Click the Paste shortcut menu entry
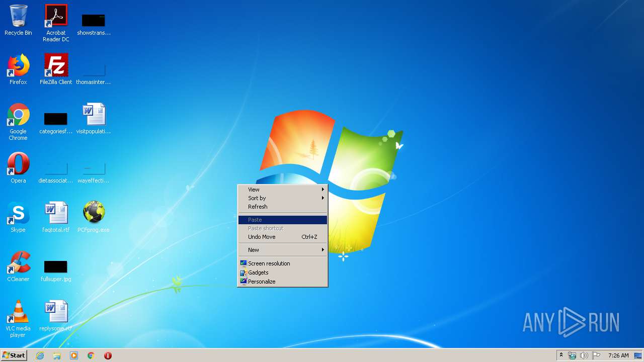This screenshot has height=362, width=644. coord(283,228)
